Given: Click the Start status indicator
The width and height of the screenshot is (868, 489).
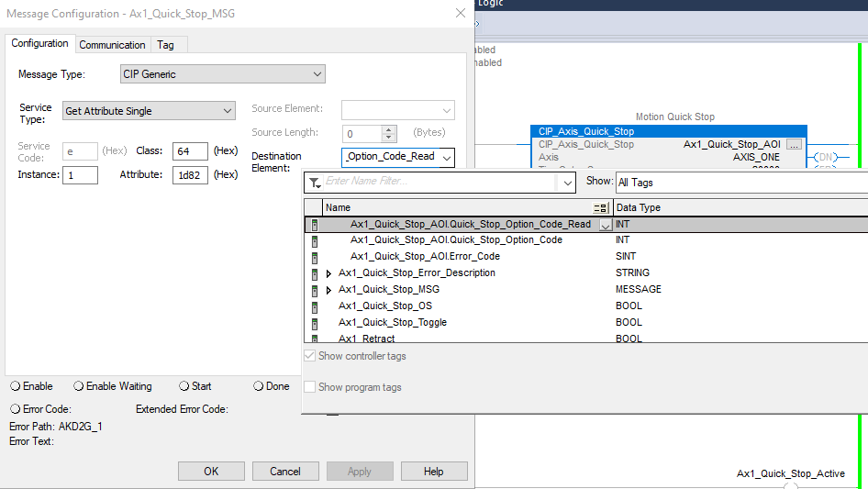Looking at the screenshot, I should (x=184, y=386).
